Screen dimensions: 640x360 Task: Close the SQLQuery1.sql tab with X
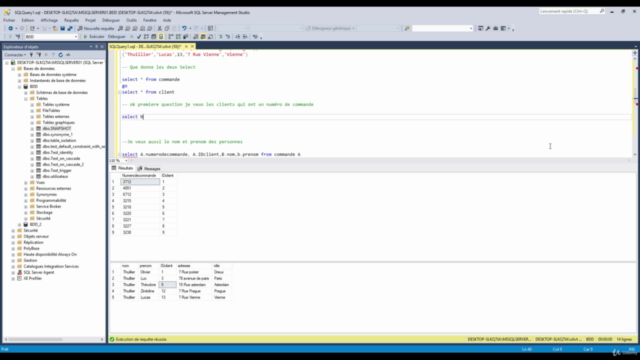pyautogui.click(x=192, y=47)
